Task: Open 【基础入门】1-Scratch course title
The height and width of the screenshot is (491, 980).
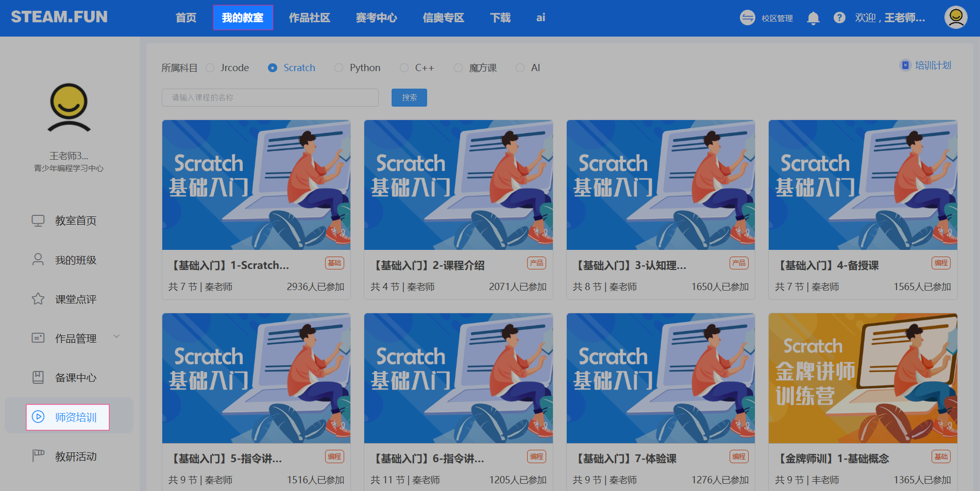Action: [229, 265]
